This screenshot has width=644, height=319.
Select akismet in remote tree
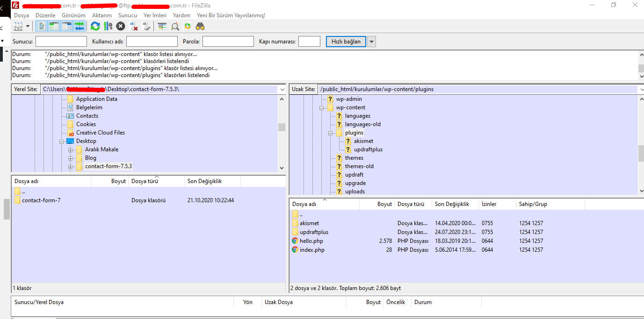click(x=363, y=141)
